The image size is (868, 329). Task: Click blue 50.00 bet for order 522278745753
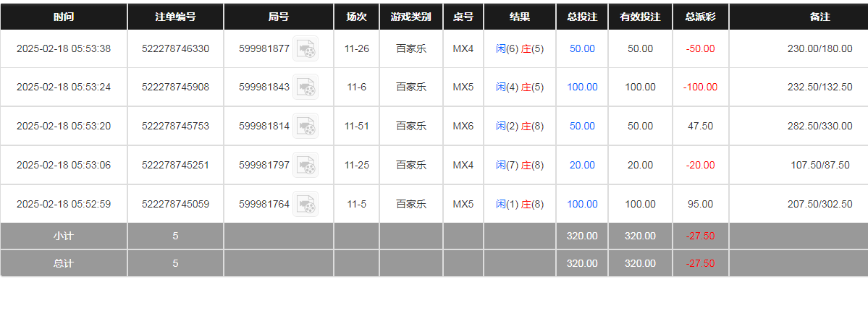[x=582, y=127]
